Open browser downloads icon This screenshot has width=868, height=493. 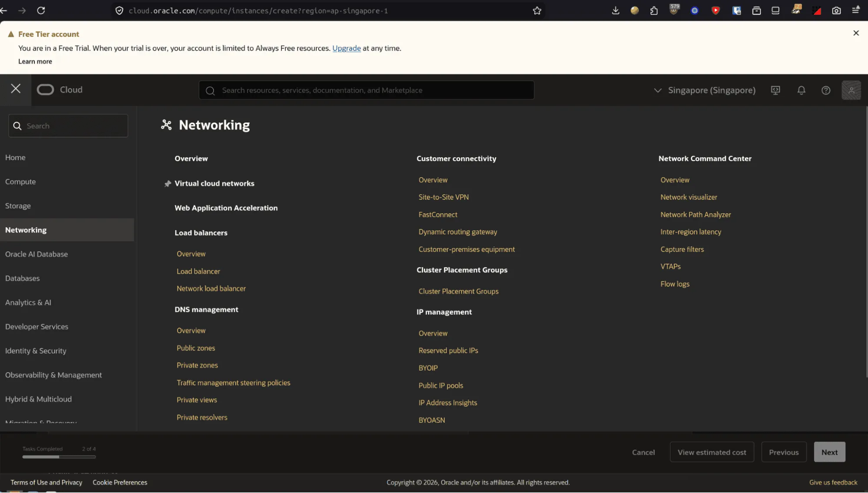coord(615,10)
